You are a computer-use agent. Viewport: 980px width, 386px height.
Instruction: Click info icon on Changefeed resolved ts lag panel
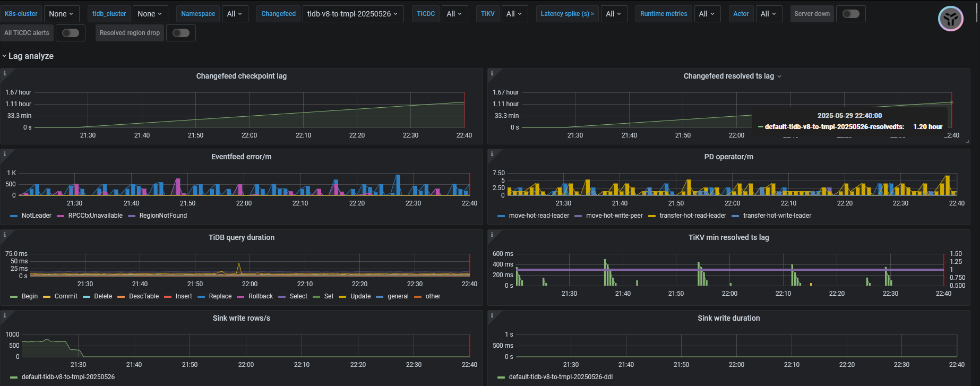(x=492, y=73)
